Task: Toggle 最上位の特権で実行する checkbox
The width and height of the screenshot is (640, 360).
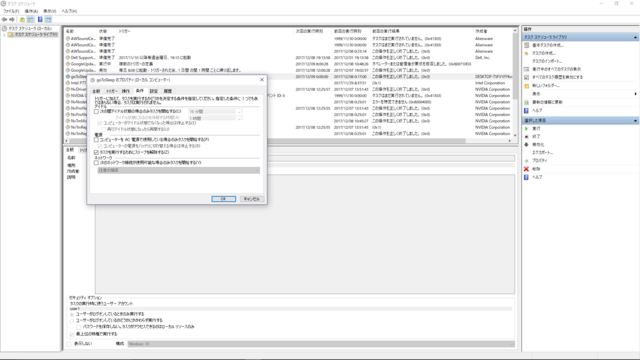Action: point(72,334)
